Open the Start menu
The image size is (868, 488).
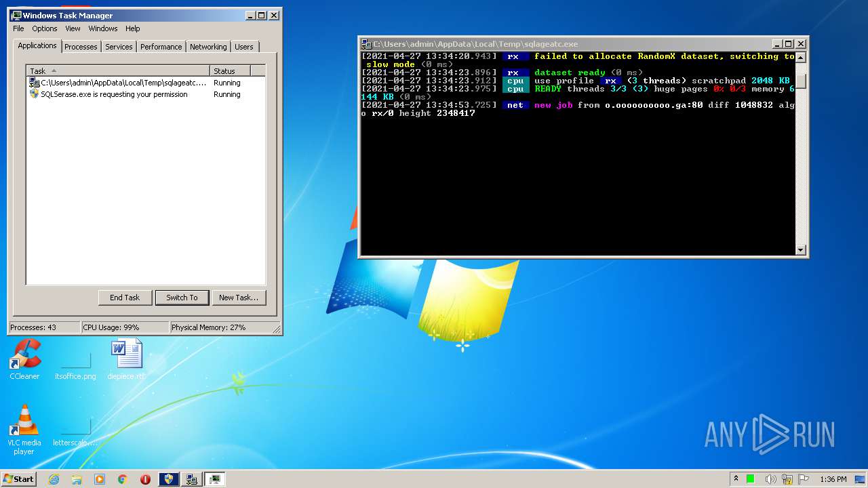tap(19, 479)
